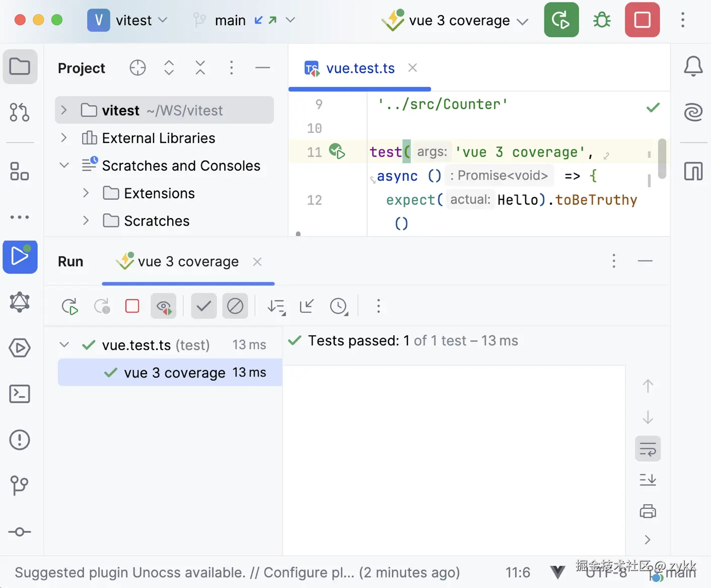Click the Debug bug icon
The width and height of the screenshot is (711, 588).
[602, 20]
